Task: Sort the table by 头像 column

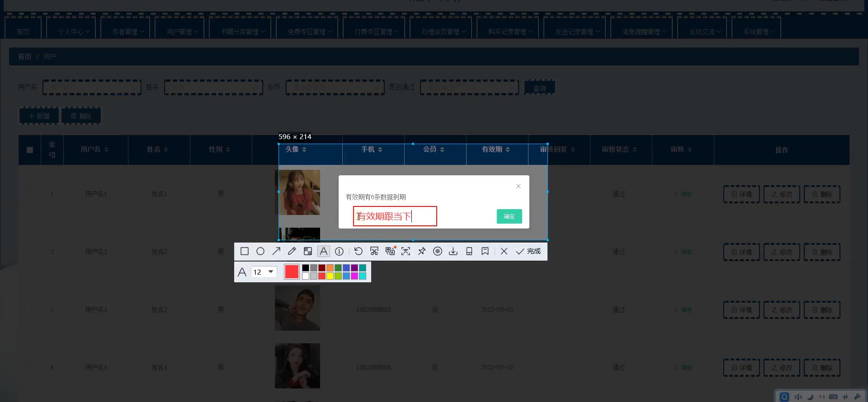Action: (304, 150)
